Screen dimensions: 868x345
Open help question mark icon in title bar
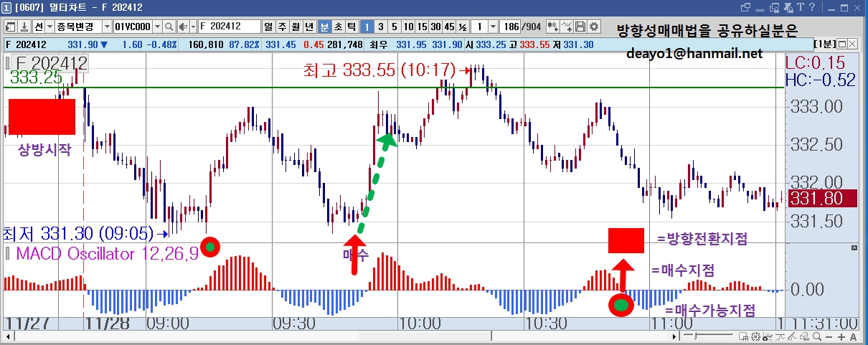click(x=812, y=7)
